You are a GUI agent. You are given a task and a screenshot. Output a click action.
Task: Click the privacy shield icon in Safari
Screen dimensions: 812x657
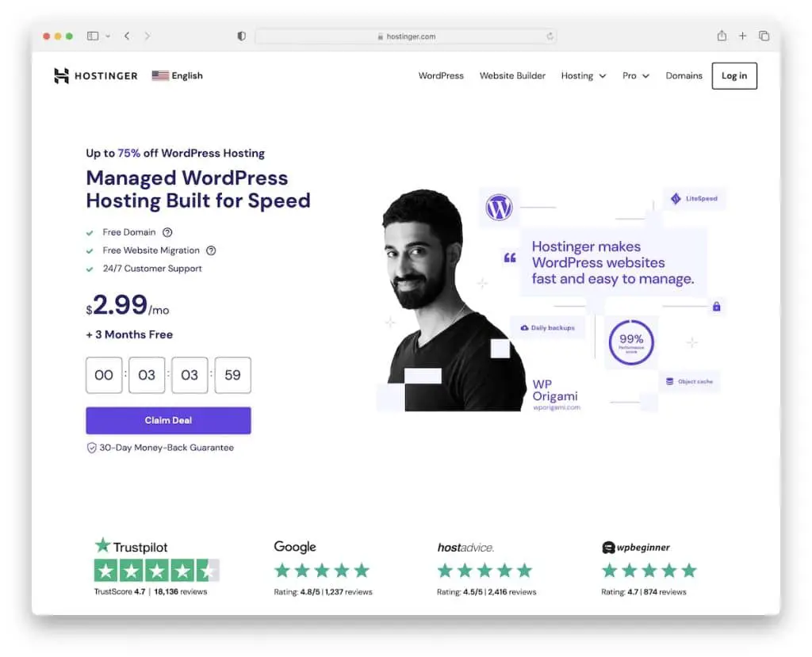tap(241, 36)
